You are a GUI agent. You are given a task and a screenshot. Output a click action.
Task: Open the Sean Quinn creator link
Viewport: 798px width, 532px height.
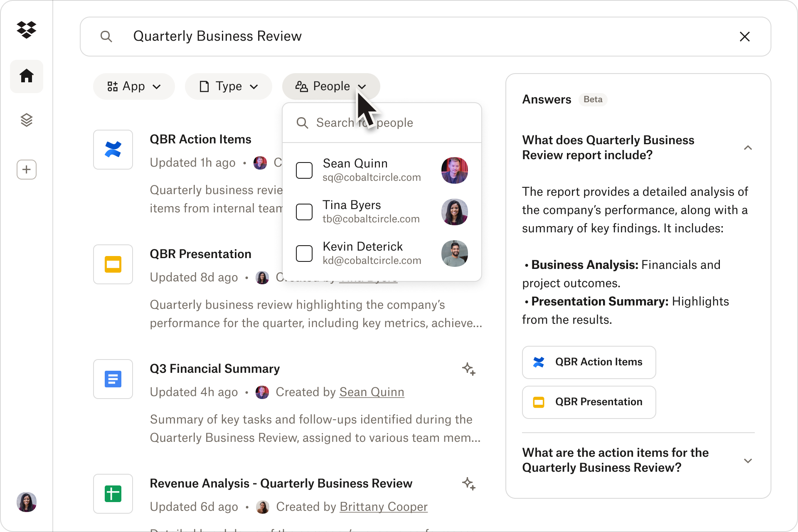tap(372, 392)
